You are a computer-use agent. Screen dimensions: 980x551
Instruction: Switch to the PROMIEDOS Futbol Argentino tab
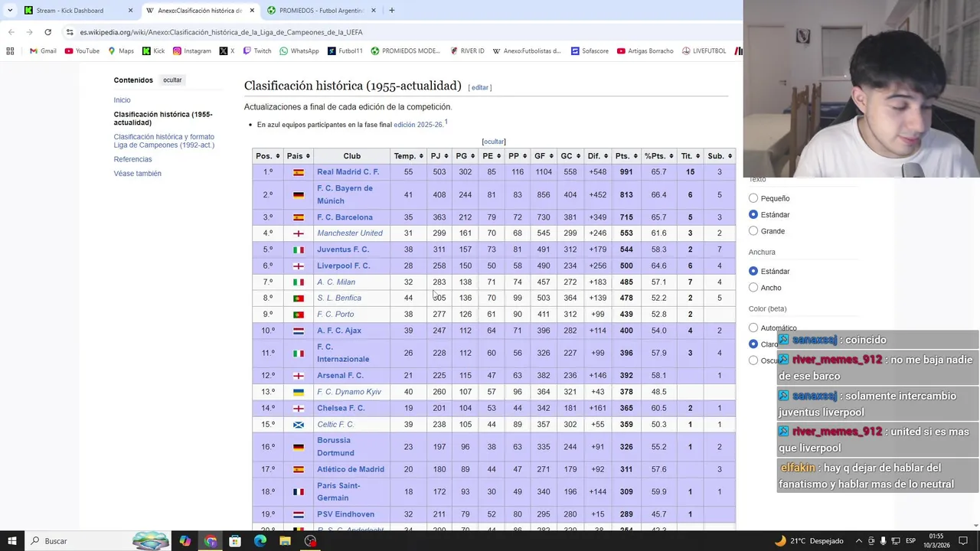(x=320, y=11)
